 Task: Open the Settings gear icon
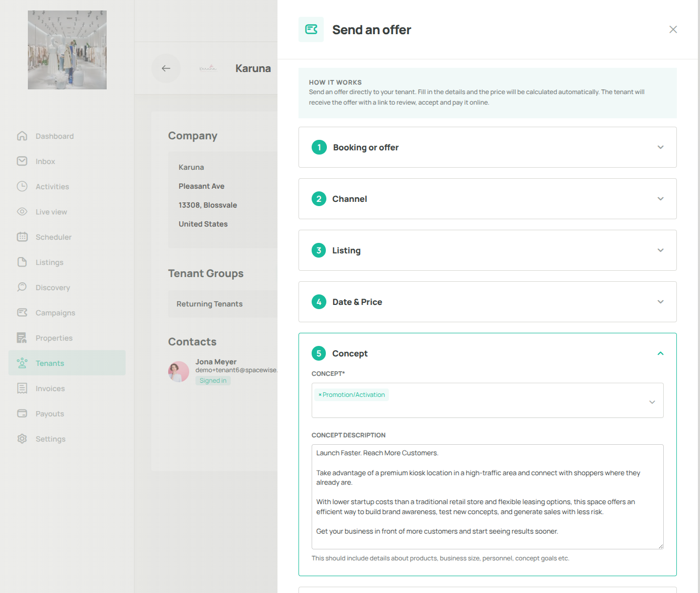point(22,439)
